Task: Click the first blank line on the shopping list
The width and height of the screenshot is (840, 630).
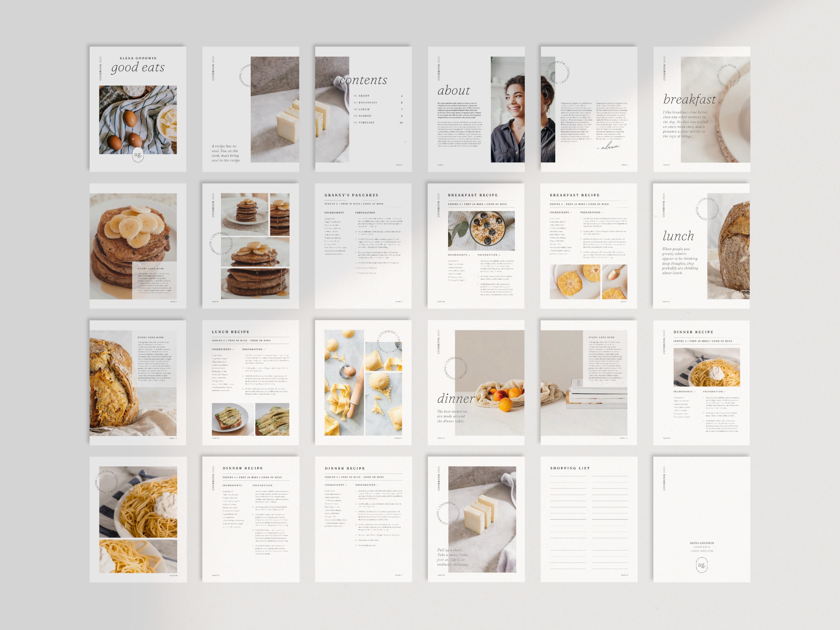Action: (568, 476)
